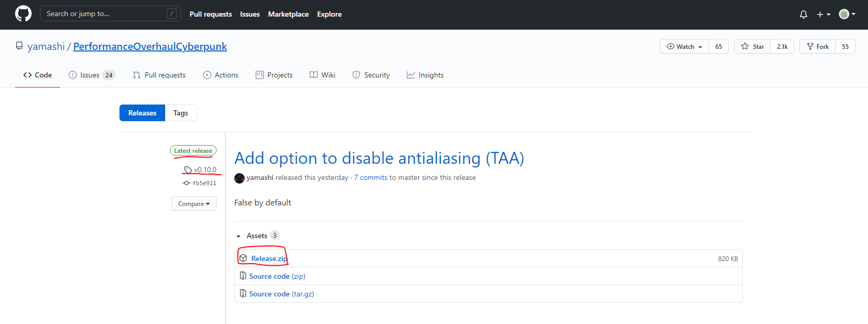The image size is (868, 324).
Task: View the 65 watchers count
Action: [718, 46]
